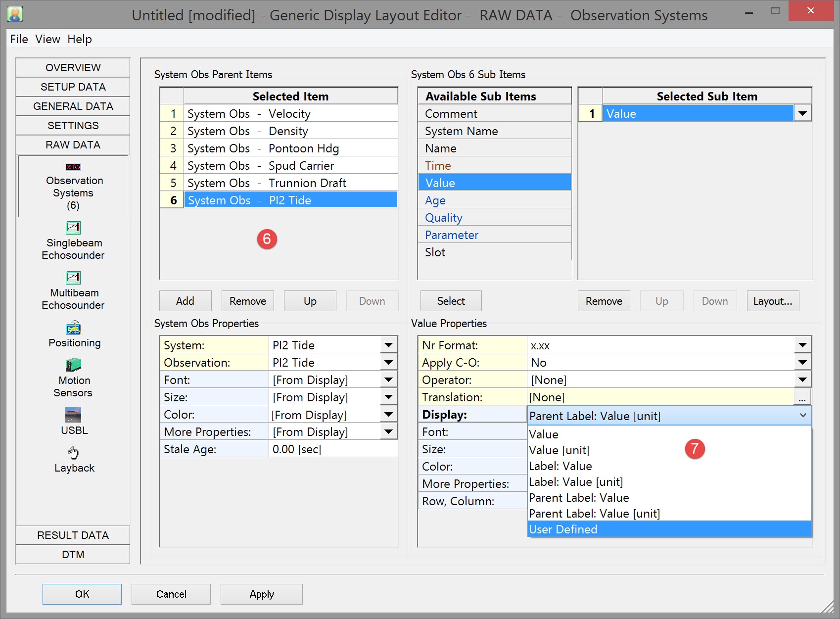Image resolution: width=840 pixels, height=619 pixels.
Task: Click the application icon in title bar
Action: (x=15, y=14)
